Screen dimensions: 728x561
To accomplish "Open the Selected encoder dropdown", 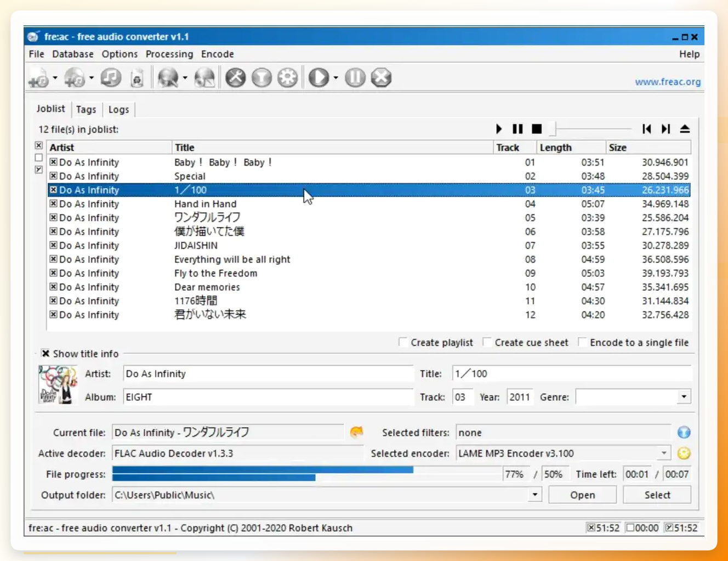I will pos(664,454).
